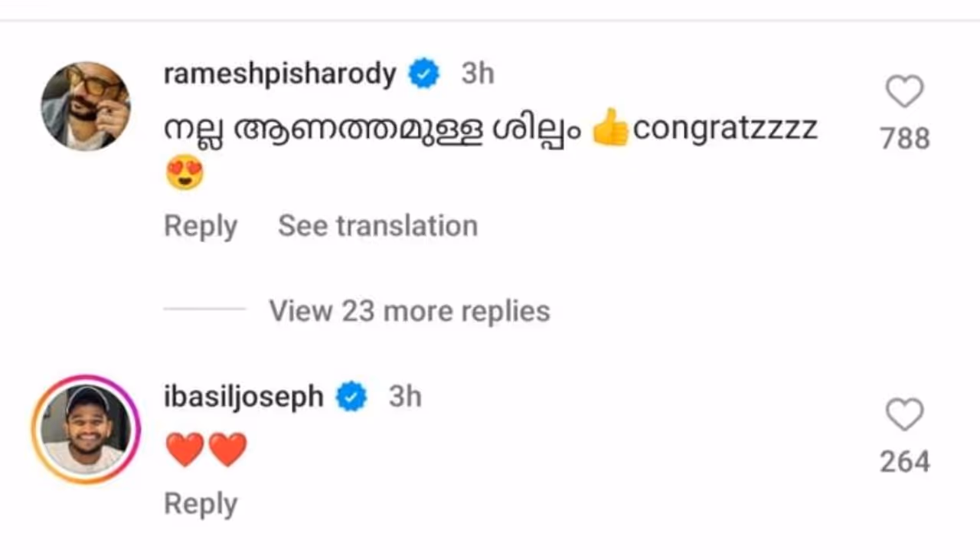Open the rameshpisharody username link

click(280, 74)
